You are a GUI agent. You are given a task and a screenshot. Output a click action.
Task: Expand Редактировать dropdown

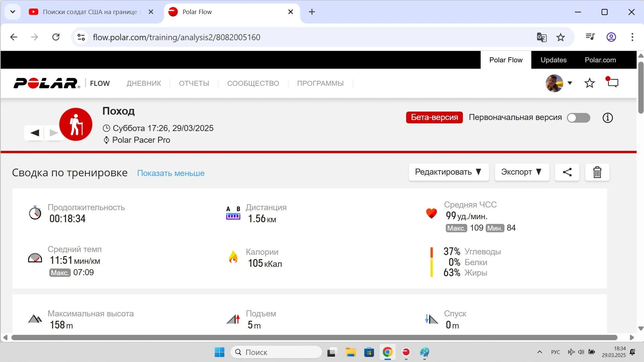[x=448, y=172]
